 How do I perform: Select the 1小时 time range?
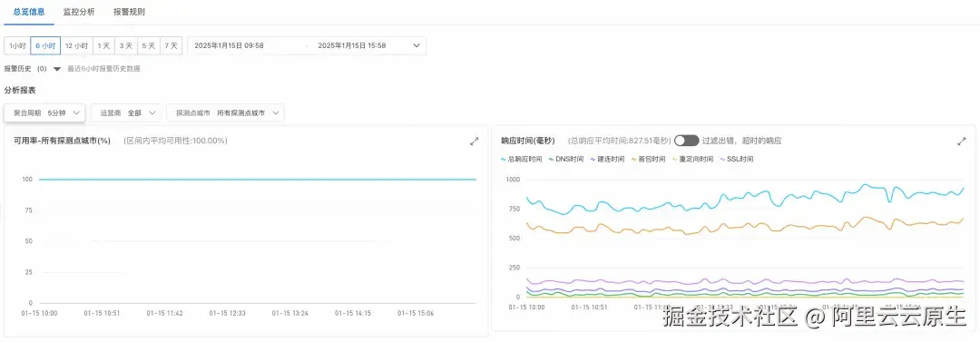(x=17, y=45)
